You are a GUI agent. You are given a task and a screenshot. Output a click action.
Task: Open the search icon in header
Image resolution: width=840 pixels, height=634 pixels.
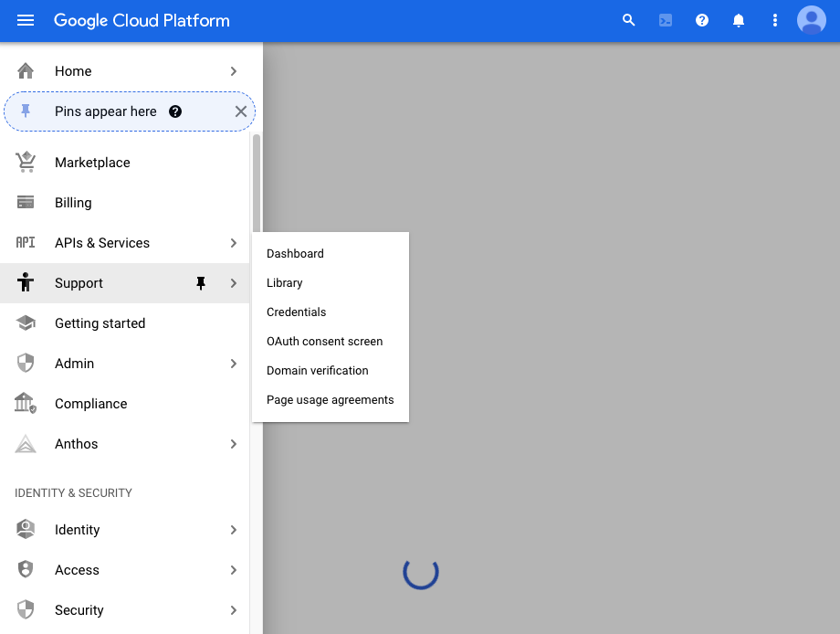(x=628, y=20)
